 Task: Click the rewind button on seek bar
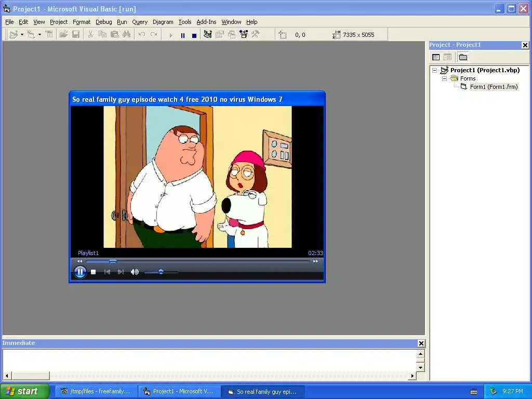(79, 261)
